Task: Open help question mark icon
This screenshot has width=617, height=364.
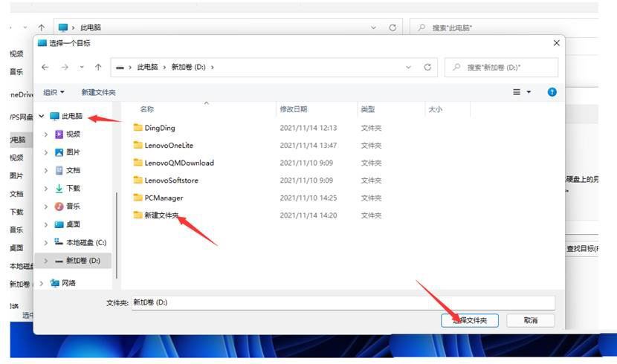Action: coord(552,92)
